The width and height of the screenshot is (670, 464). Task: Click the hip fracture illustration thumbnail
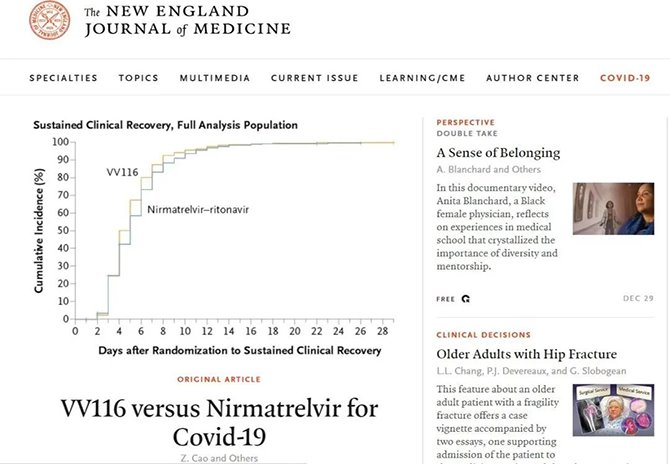[613, 410]
